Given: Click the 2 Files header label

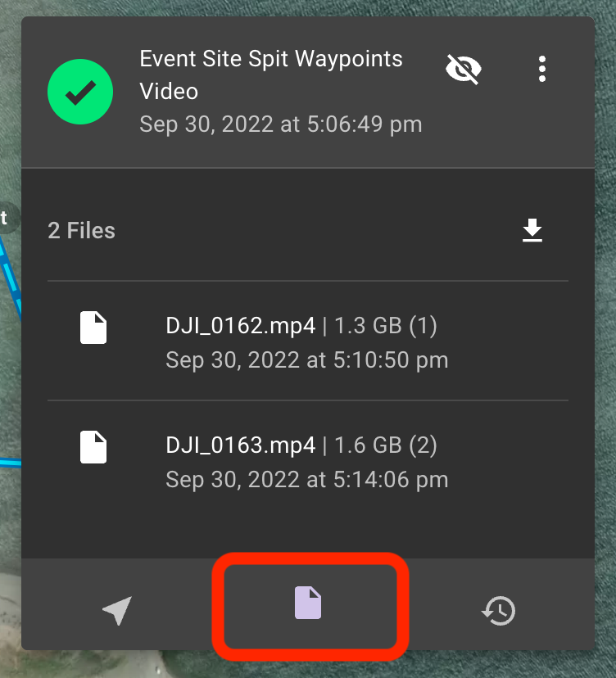Looking at the screenshot, I should (81, 230).
